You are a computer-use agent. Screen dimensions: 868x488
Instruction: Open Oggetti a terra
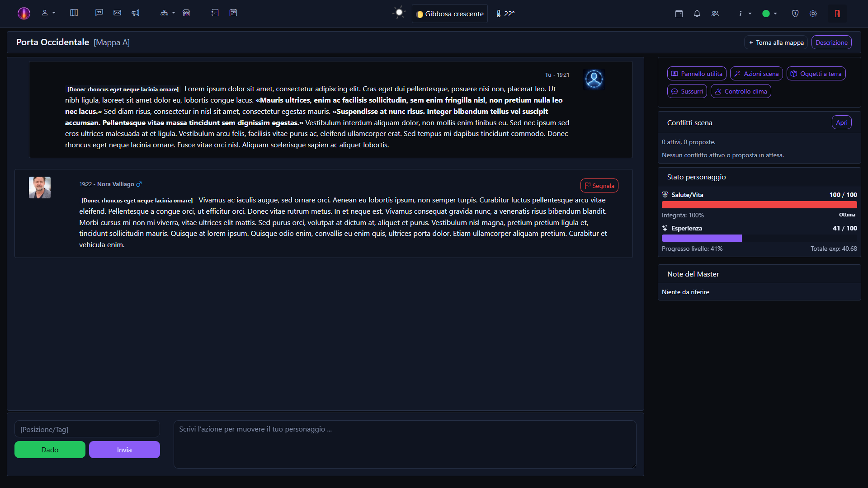(x=816, y=74)
